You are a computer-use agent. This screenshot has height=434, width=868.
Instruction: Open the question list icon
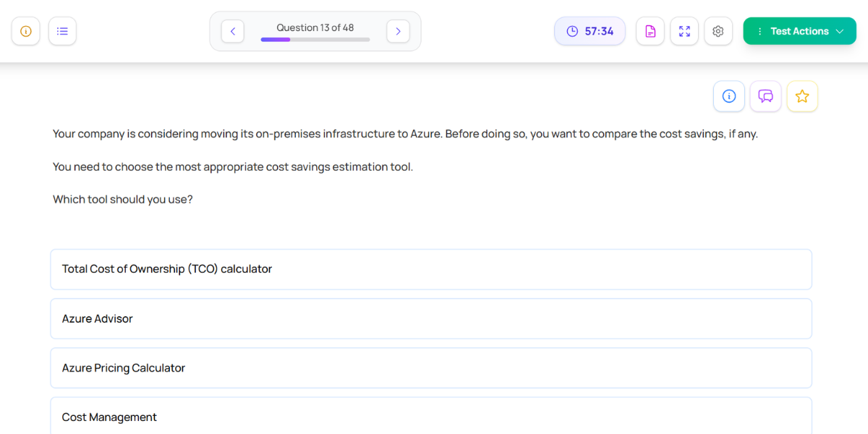(62, 31)
